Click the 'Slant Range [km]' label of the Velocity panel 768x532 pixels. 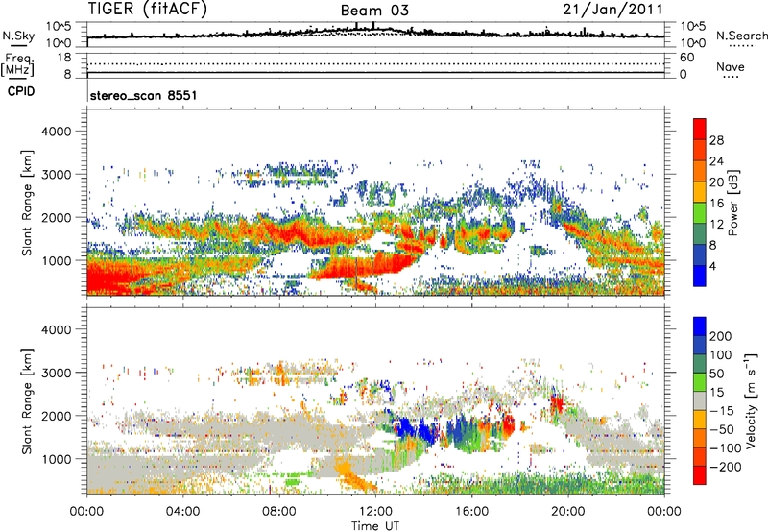point(27,400)
